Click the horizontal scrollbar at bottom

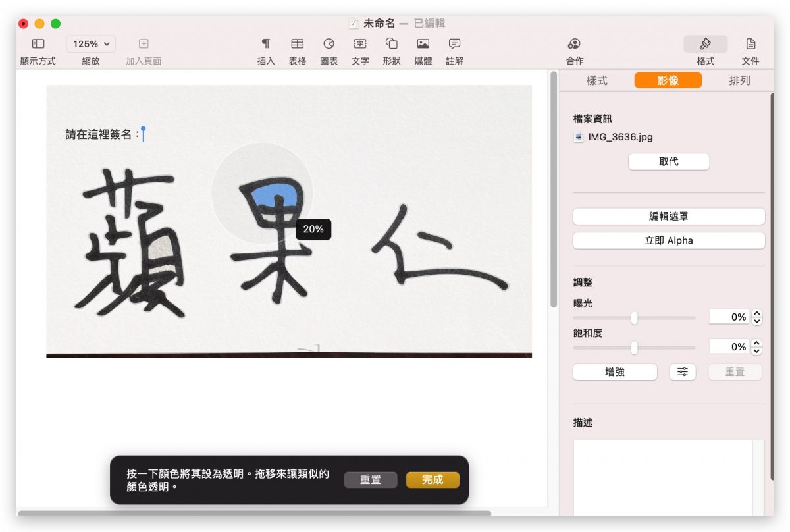click(x=255, y=513)
